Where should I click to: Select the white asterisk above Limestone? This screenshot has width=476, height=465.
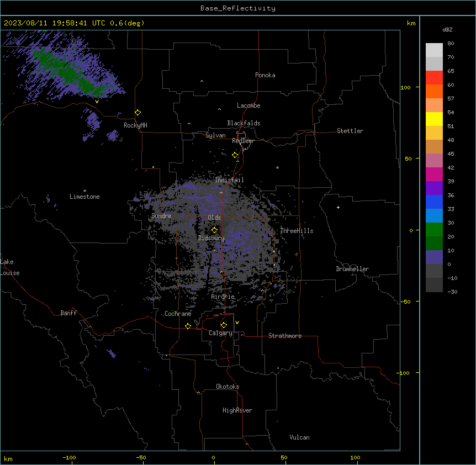pyautogui.click(x=84, y=191)
